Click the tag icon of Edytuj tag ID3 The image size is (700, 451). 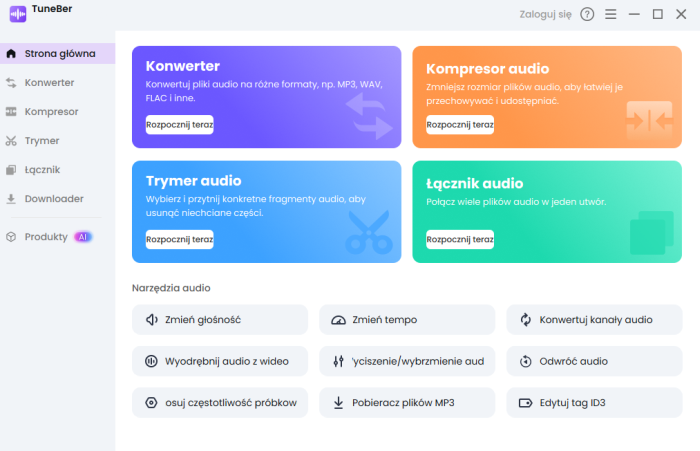[x=525, y=403]
